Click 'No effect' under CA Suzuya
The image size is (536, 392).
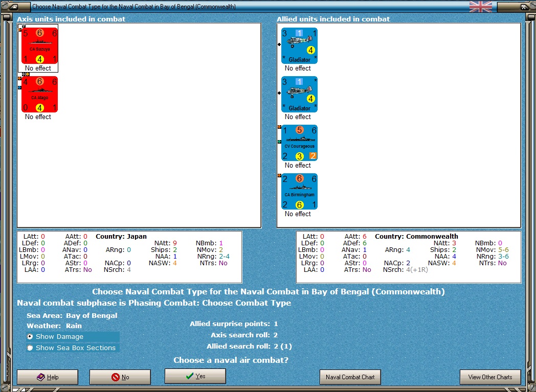point(38,68)
